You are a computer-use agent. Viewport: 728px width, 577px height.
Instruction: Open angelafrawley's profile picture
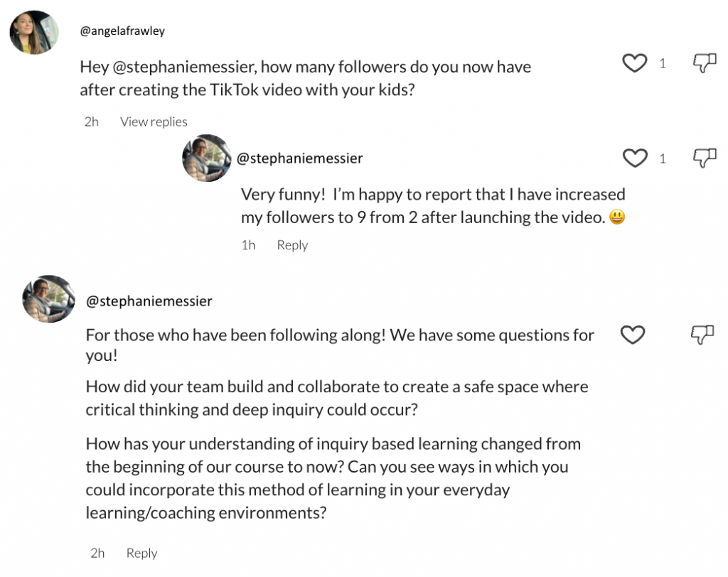(x=33, y=32)
